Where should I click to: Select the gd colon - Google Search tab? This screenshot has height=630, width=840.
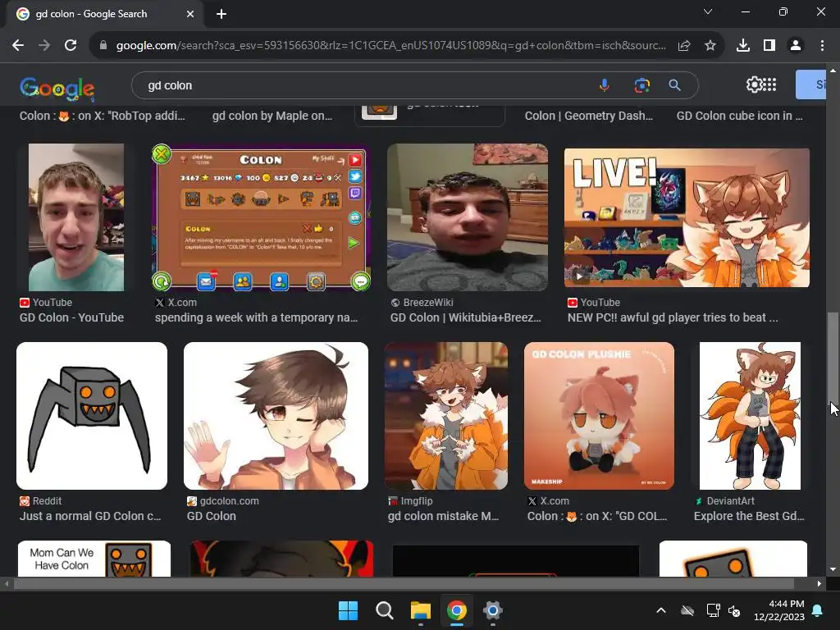(104, 14)
